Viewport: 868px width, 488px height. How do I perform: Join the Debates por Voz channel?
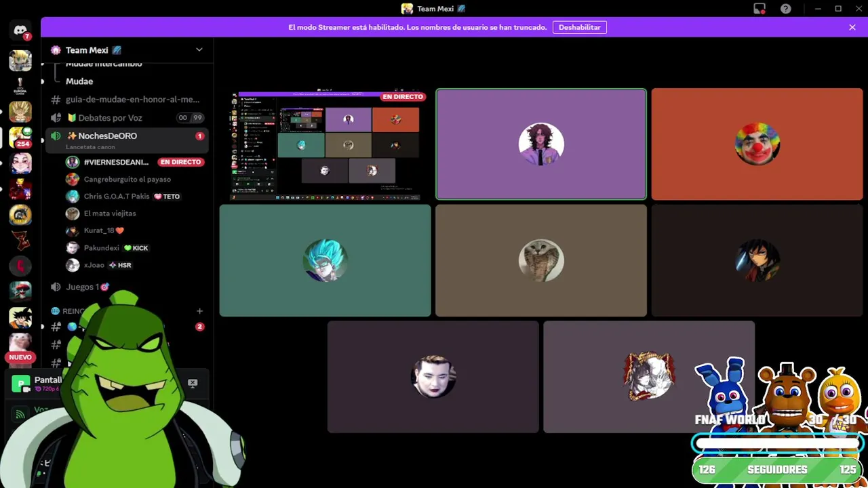(110, 117)
